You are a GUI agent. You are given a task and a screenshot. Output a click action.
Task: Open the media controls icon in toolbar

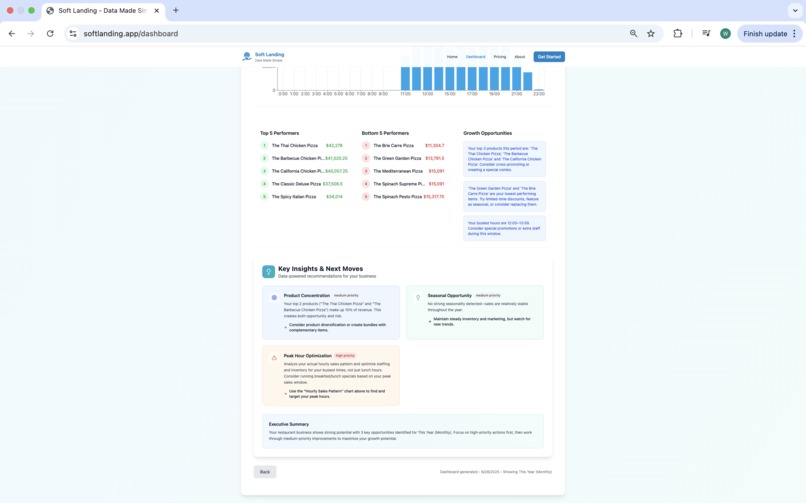pyautogui.click(x=706, y=33)
